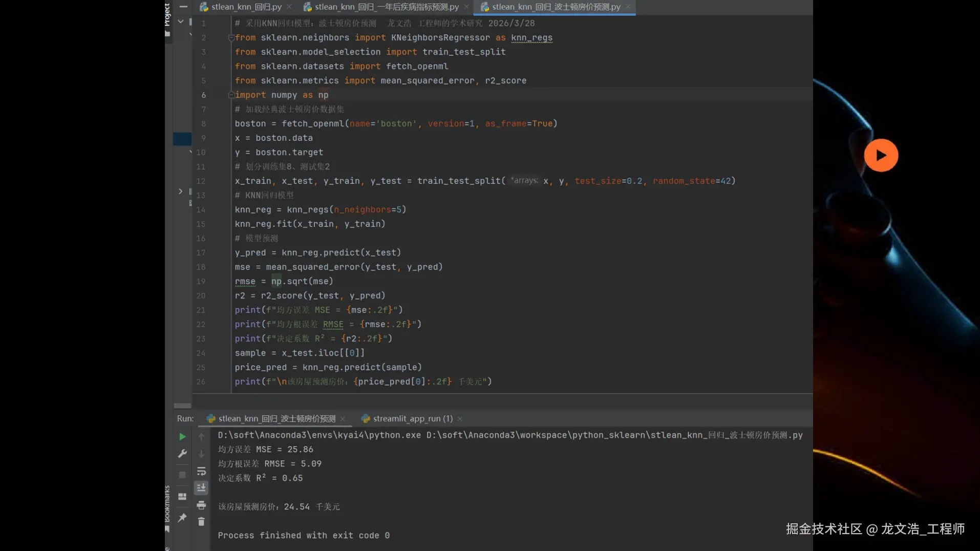Click 'sample = x_test.iloc[[0]]' line
The width and height of the screenshot is (980, 551).
coord(300,353)
